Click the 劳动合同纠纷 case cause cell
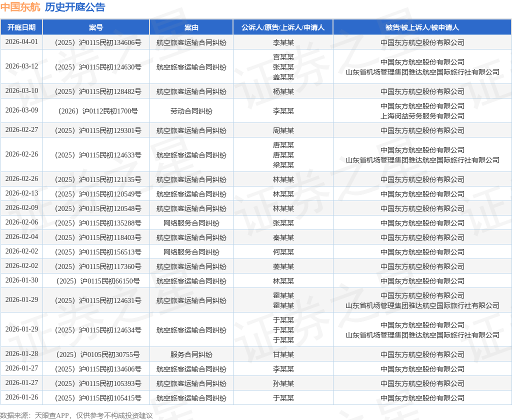512x420 pixels. 191,111
